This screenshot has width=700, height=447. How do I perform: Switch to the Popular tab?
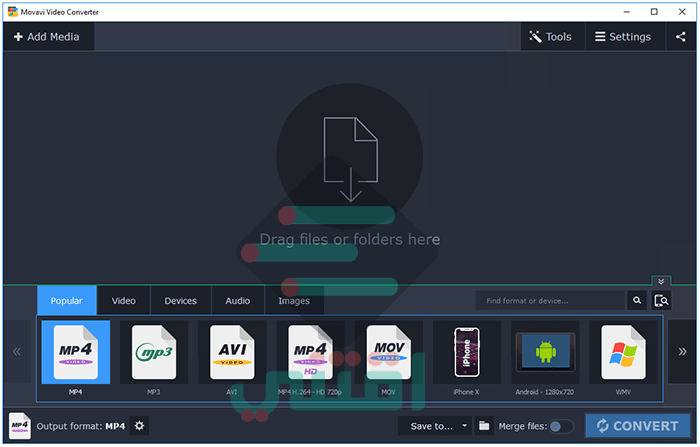click(67, 301)
